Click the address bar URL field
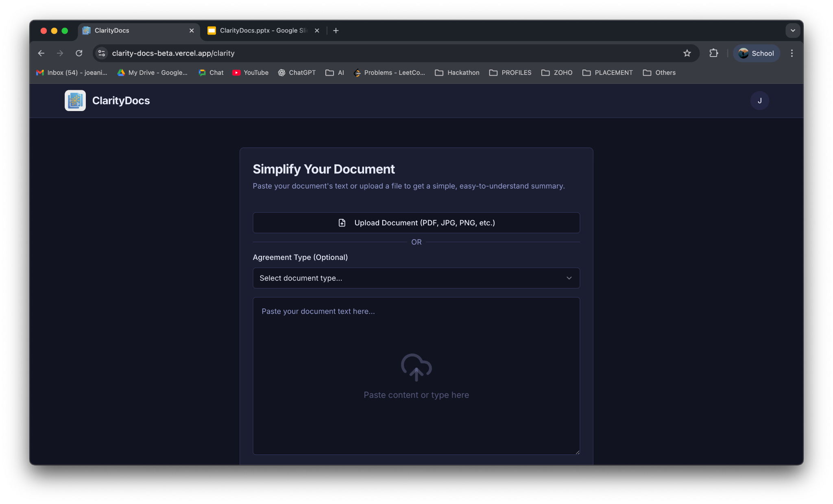Viewport: 833px width, 504px height. click(366, 53)
